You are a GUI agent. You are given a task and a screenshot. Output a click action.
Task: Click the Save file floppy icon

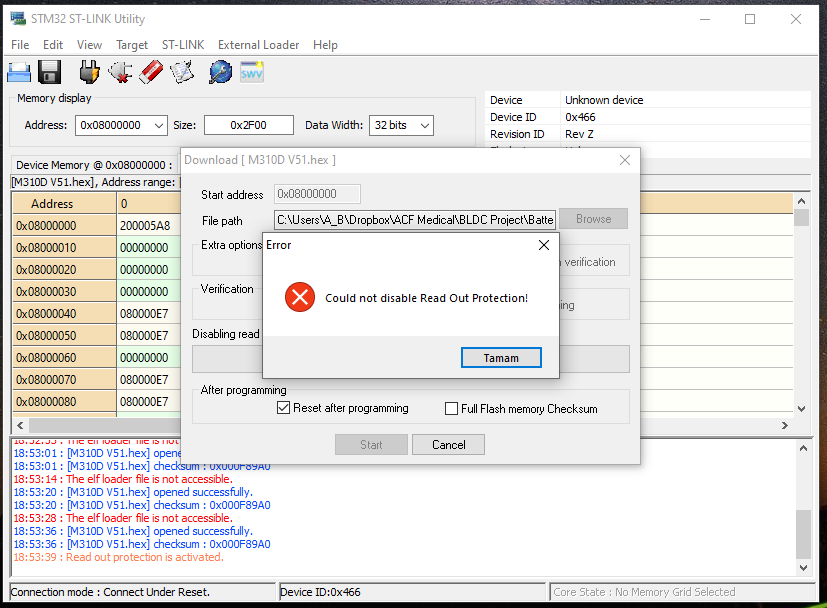(50, 72)
